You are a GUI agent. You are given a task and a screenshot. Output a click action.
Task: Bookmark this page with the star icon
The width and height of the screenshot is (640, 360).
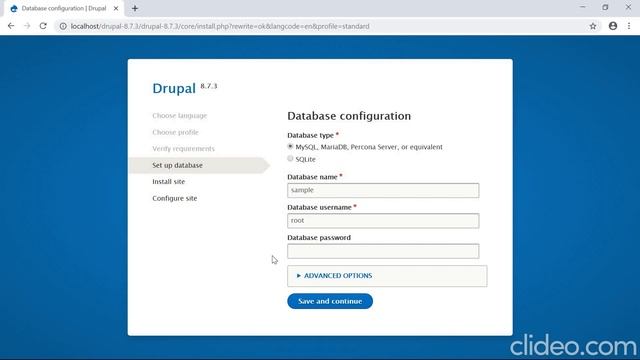click(593, 26)
